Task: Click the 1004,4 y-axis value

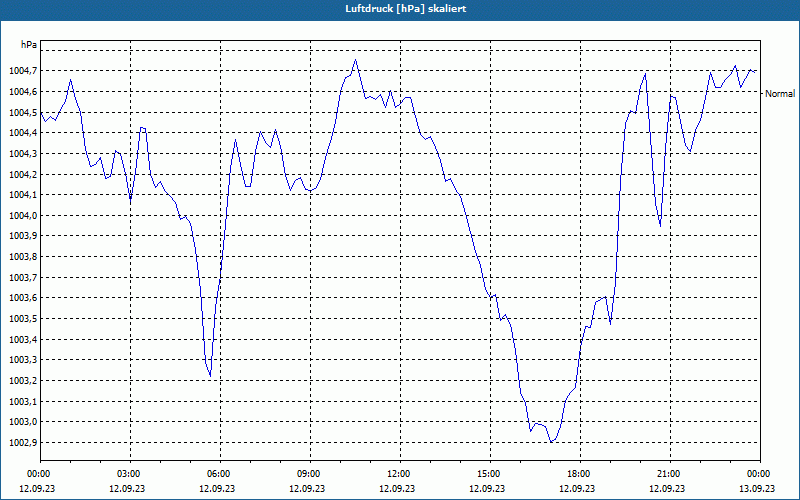Action: coord(23,133)
